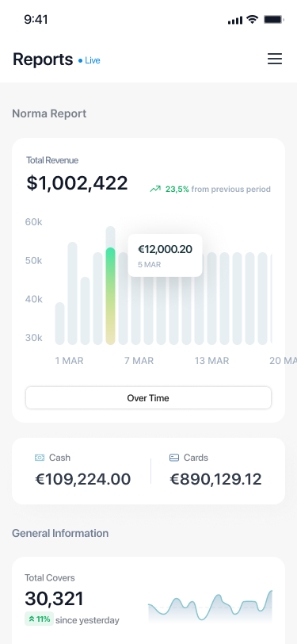Viewport: 297px width, 644px height.
Task: Tap the 'since yesterday' text
Action: [87, 620]
